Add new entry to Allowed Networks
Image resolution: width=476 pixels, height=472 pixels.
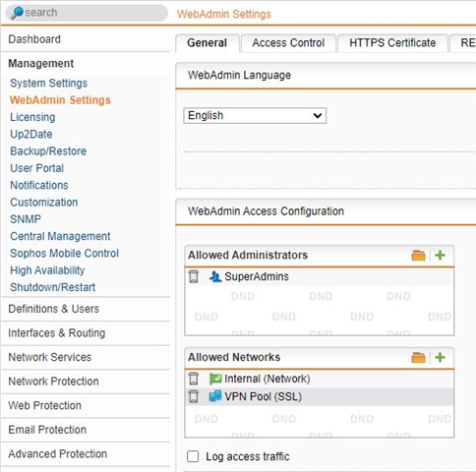coord(440,357)
